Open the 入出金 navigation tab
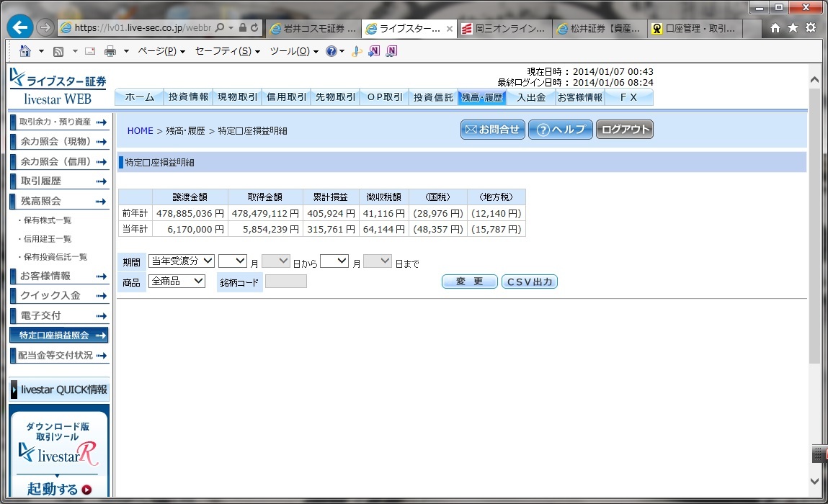The height and width of the screenshot is (504, 828). coord(531,97)
